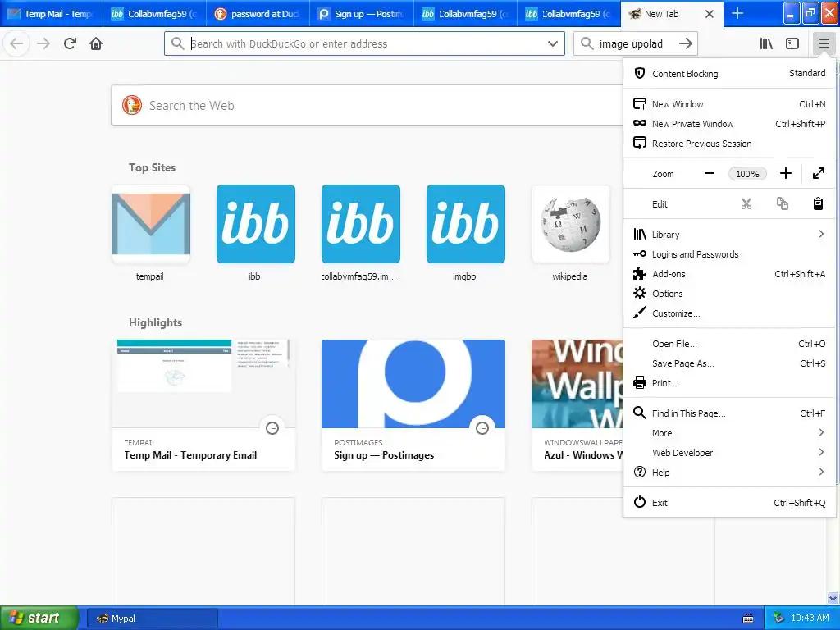Viewport: 840px width, 630px height.
Task: Toggle the sidebars toolbar icon
Action: [x=792, y=43]
